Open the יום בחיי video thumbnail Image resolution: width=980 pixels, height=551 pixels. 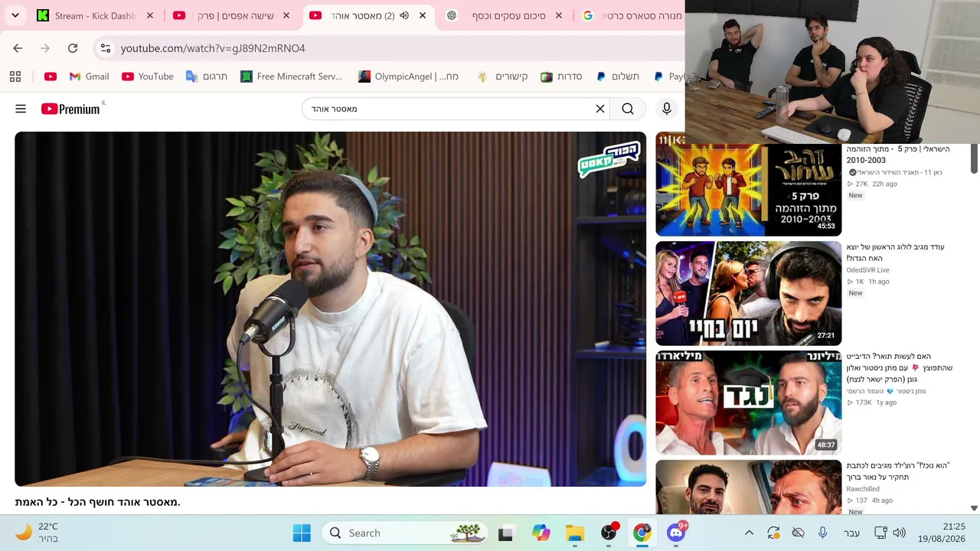(749, 294)
